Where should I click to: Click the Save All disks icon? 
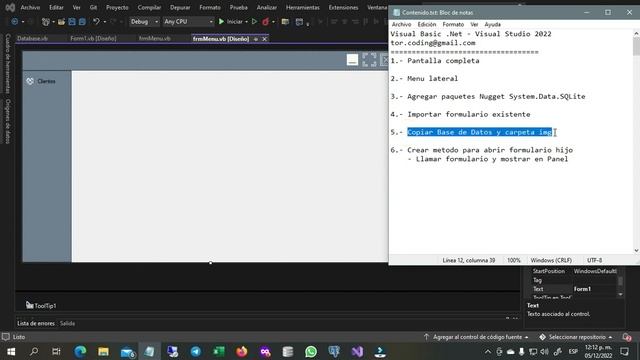tap(82, 21)
